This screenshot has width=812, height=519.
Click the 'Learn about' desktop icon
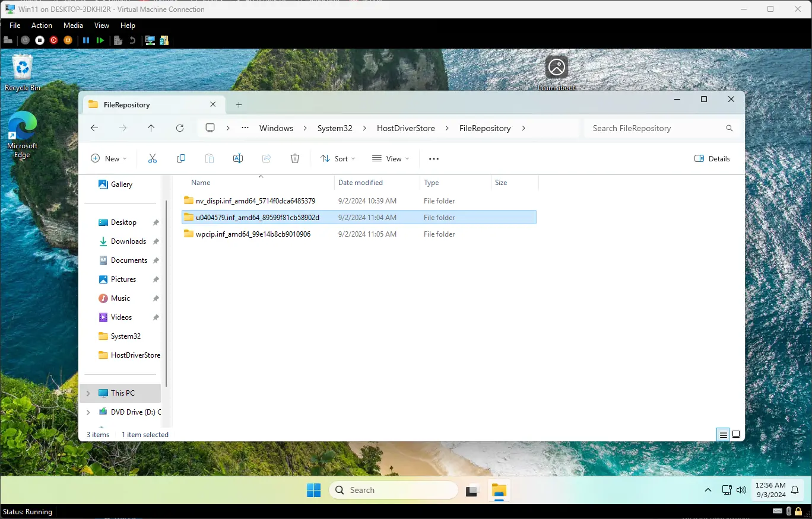[557, 74]
